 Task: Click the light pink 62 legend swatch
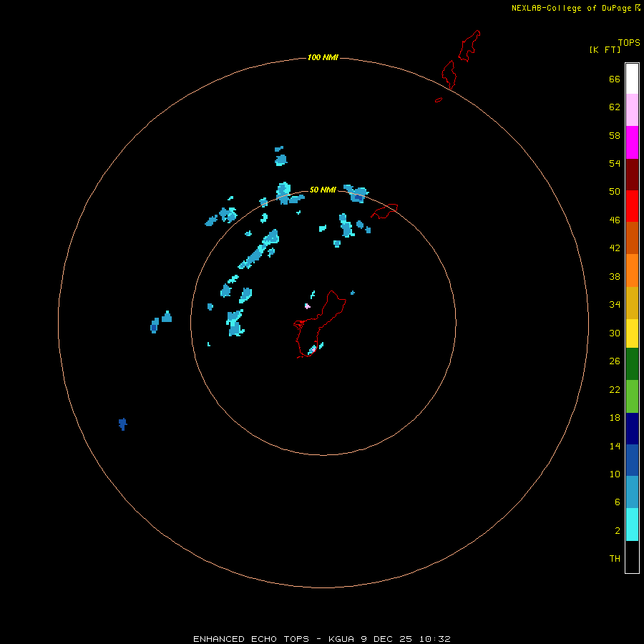pos(632,109)
